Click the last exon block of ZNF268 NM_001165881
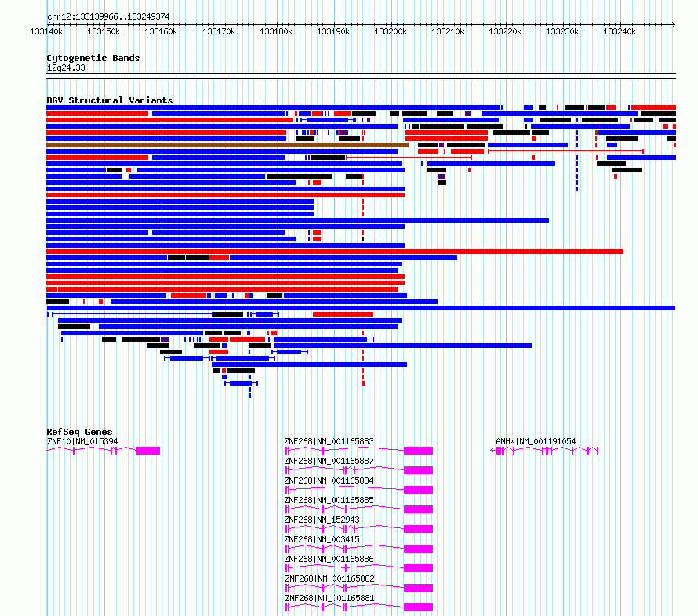This screenshot has height=616, width=698. click(x=419, y=607)
